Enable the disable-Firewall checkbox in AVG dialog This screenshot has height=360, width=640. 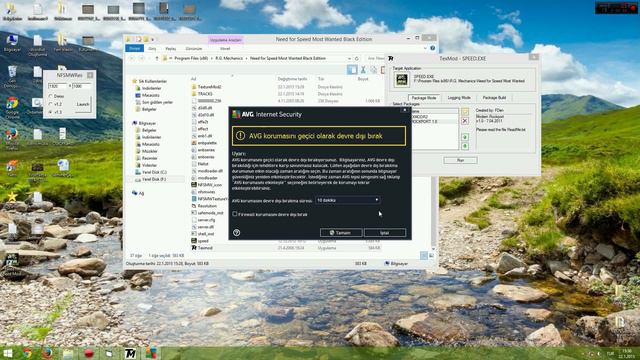(x=235, y=214)
